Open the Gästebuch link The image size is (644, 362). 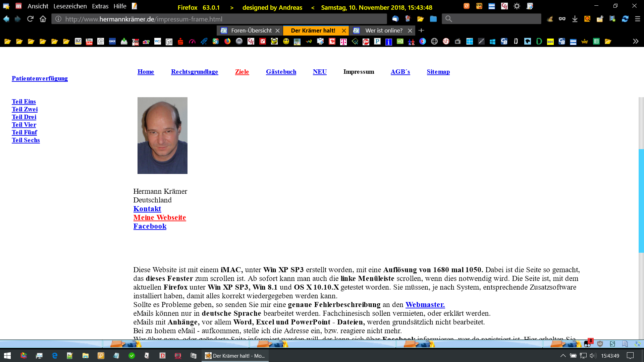point(281,72)
